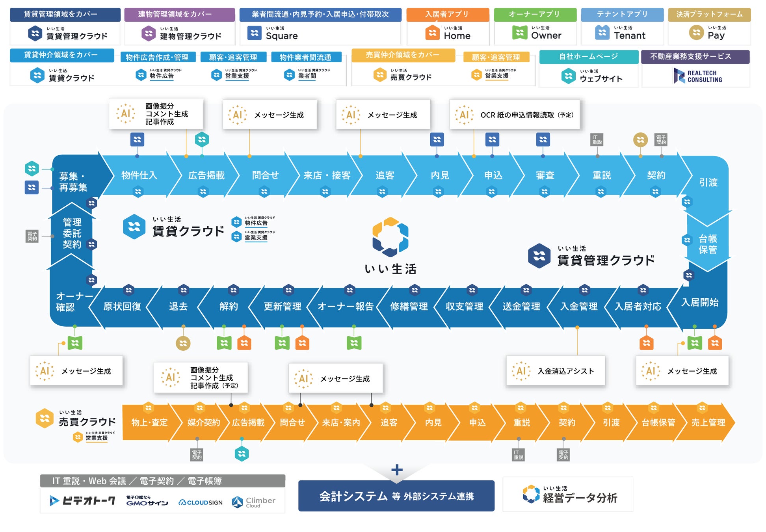Click the 入金消込アシスト AI box
Screen dimensions: 766x532
(x=556, y=371)
